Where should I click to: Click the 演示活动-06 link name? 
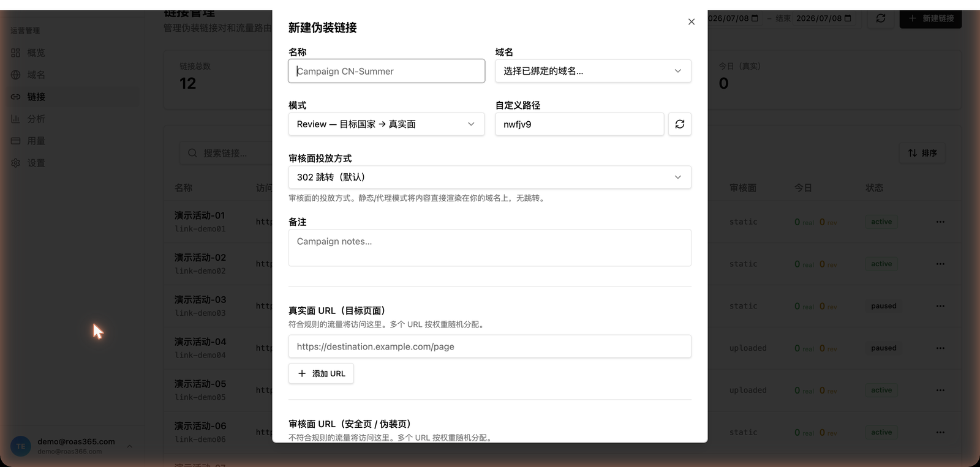coord(200,426)
